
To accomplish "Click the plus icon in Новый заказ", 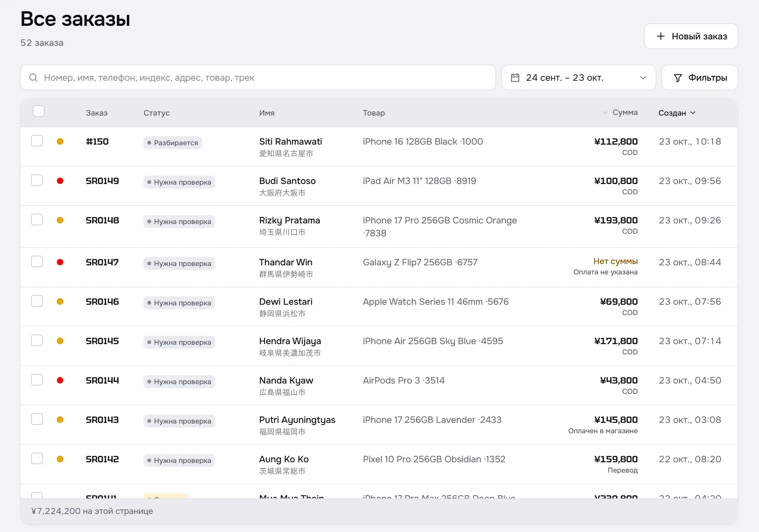I will 660,36.
